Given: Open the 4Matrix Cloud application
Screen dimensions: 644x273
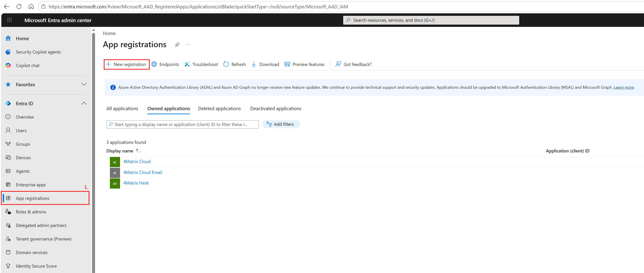Looking at the screenshot, I should [137, 161].
